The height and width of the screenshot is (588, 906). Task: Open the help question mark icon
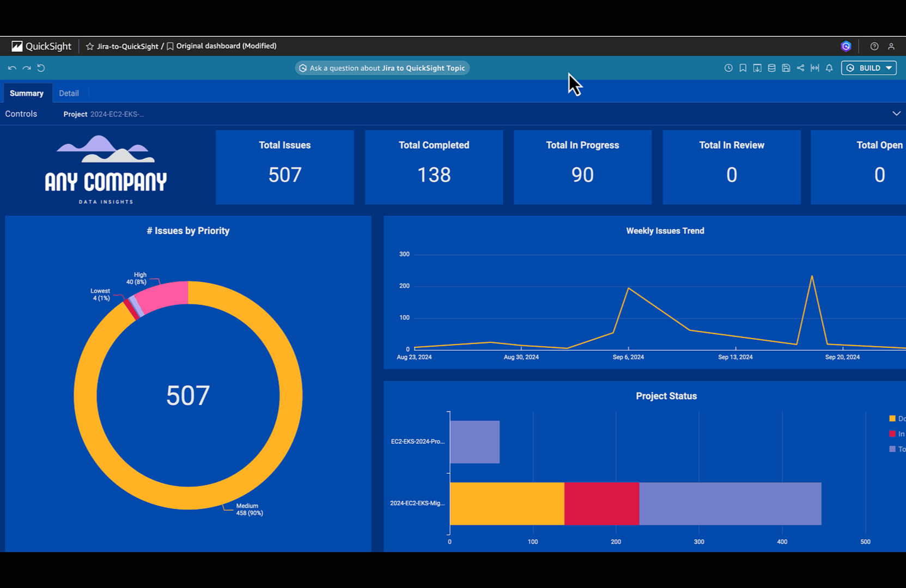pos(874,46)
